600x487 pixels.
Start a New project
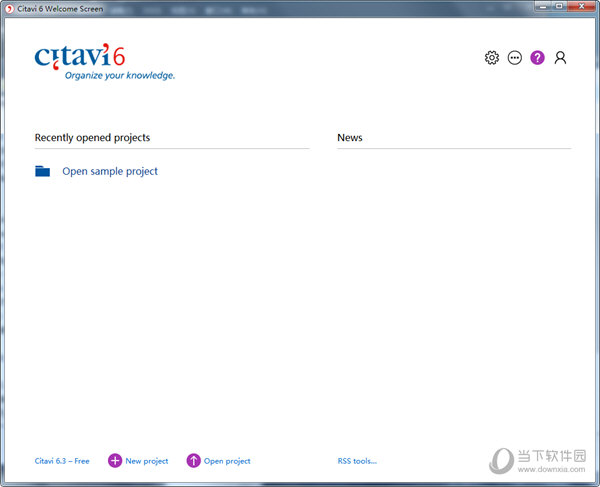(x=147, y=461)
